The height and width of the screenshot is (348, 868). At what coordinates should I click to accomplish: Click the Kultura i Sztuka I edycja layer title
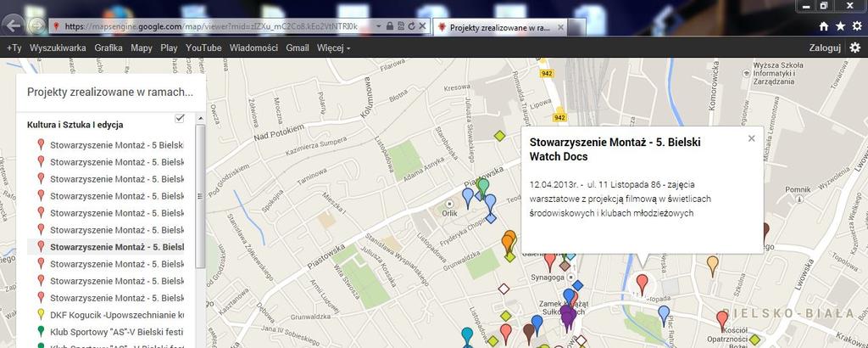75,125
